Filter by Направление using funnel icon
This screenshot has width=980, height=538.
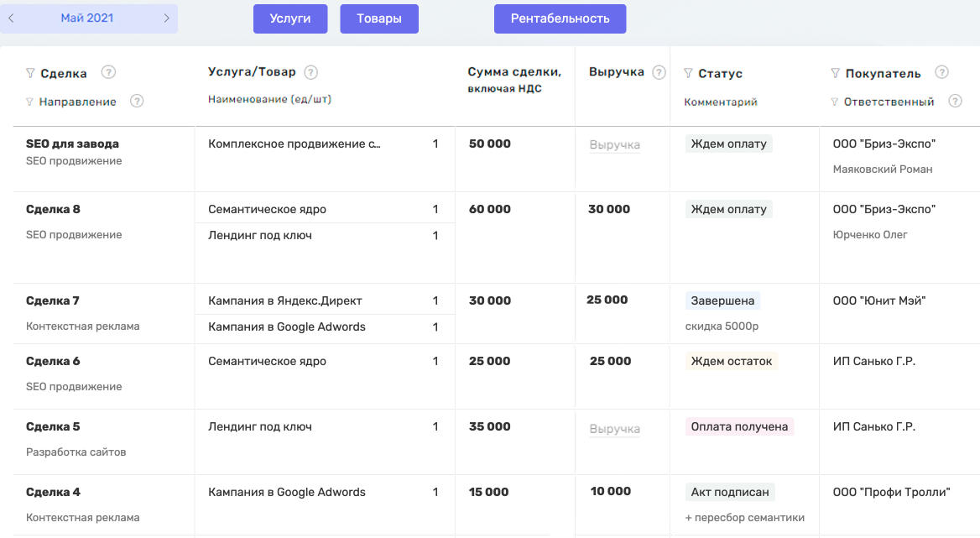pyautogui.click(x=29, y=102)
